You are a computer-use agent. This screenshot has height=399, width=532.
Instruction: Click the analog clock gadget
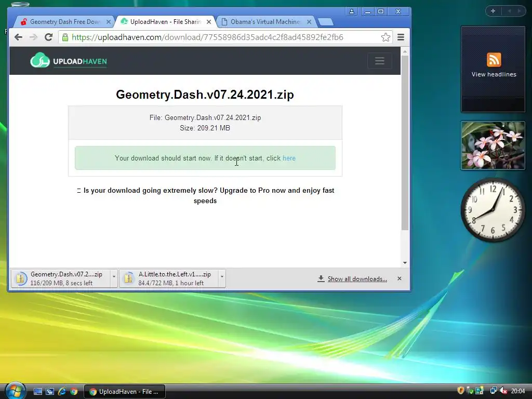[493, 210]
